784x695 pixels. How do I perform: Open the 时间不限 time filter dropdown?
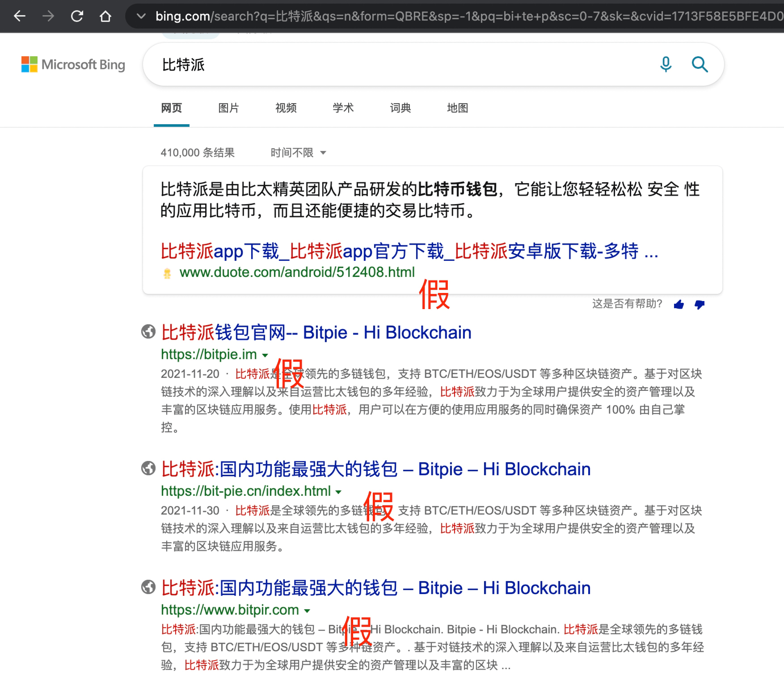tap(299, 153)
